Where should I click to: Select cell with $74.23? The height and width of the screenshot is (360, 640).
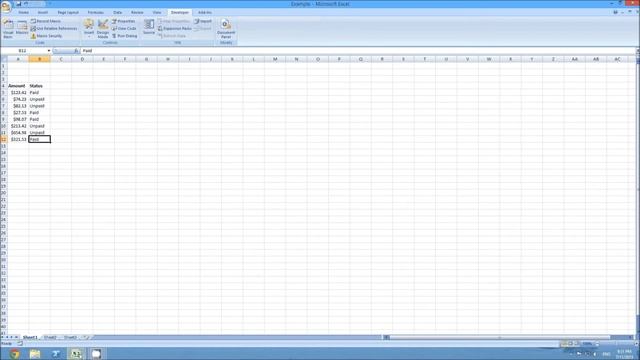(18, 99)
